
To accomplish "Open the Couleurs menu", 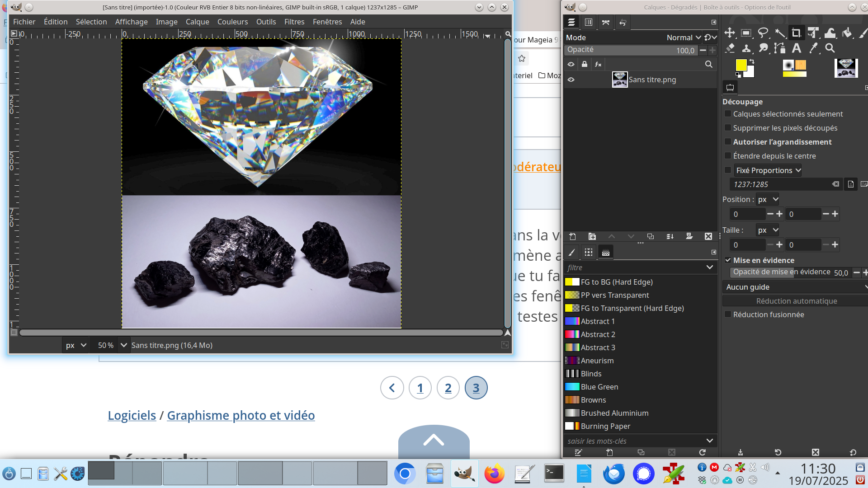I will (x=232, y=22).
